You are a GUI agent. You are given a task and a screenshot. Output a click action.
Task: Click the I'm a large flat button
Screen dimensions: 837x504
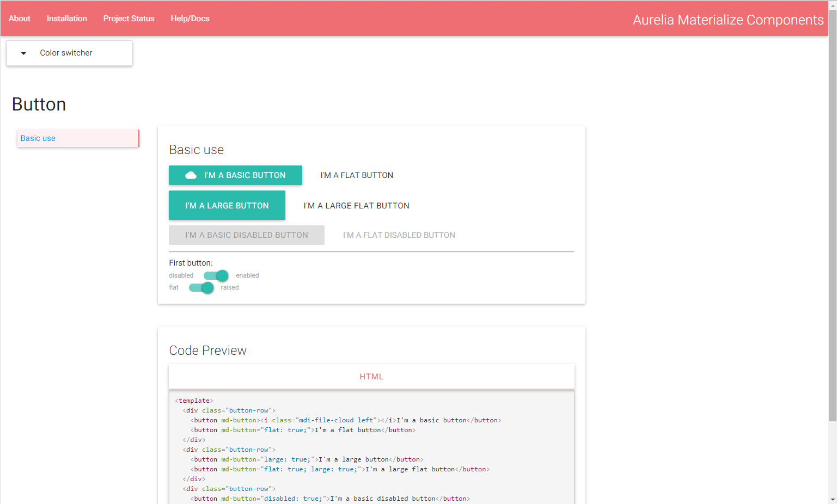357,206
